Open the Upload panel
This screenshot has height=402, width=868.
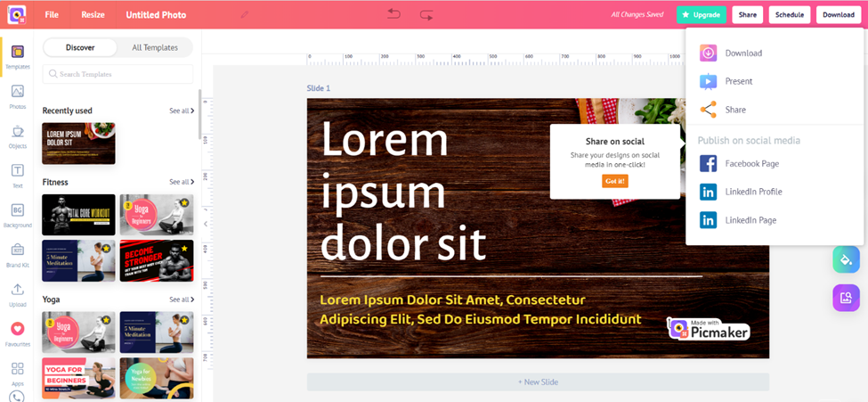click(17, 294)
